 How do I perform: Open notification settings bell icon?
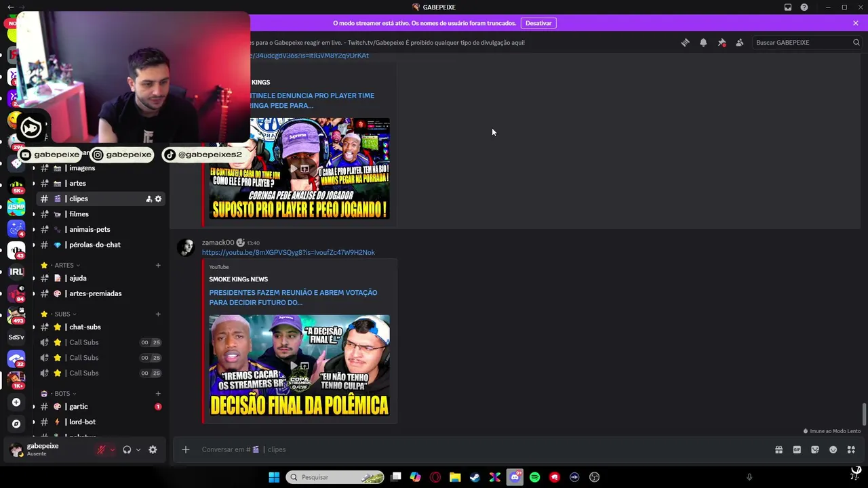click(x=703, y=42)
